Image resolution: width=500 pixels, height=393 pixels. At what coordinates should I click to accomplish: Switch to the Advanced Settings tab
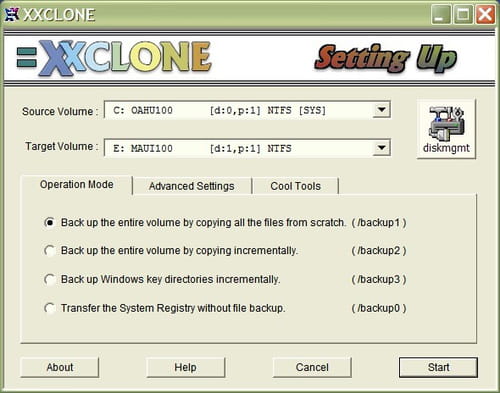coord(192,186)
